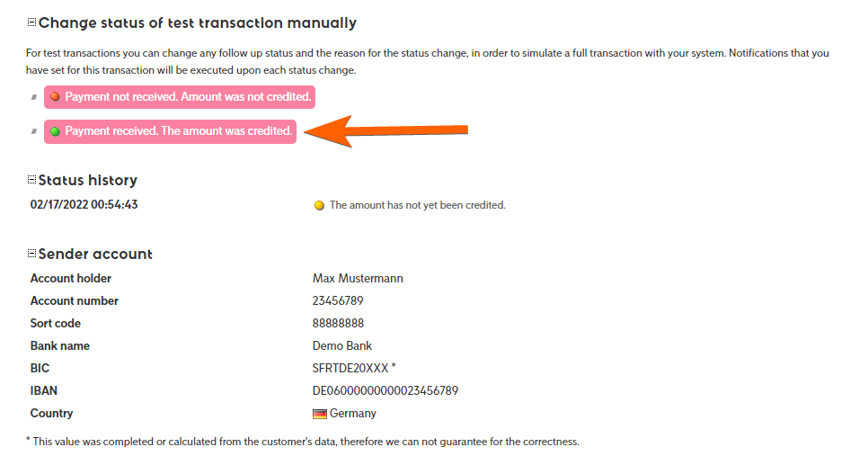Select the IBAN value DE06000000000023456789

click(x=385, y=390)
